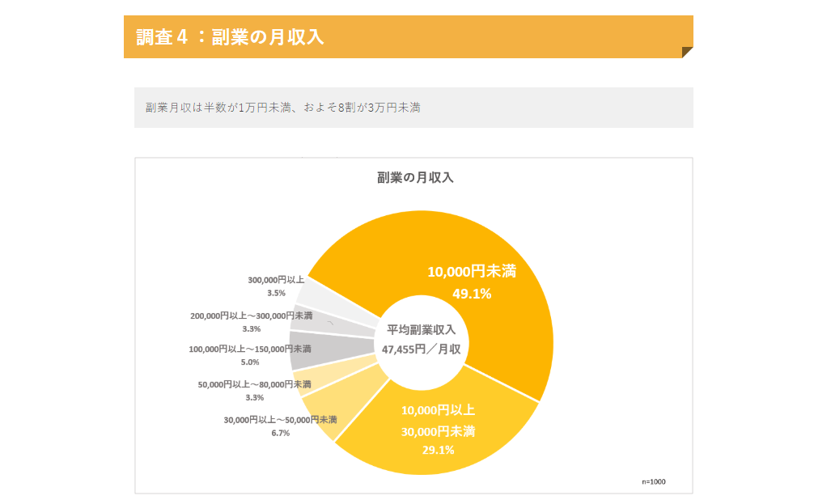
Task: Select the 10,000円未満 49.1% label
Action: [x=471, y=282]
